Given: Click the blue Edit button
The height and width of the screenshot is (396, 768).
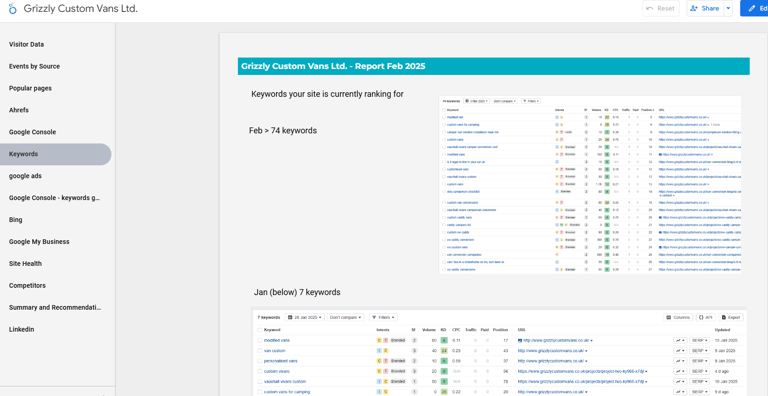Looking at the screenshot, I should click(754, 8).
